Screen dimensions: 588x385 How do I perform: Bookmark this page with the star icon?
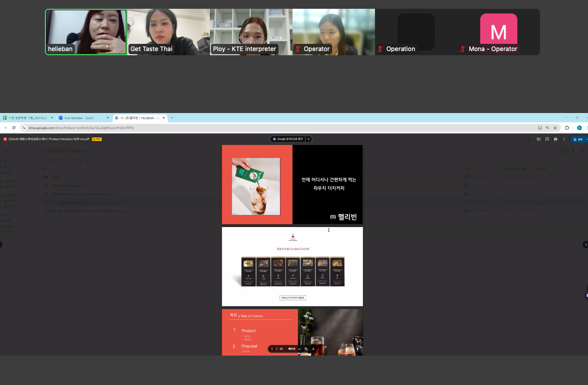tap(555, 127)
